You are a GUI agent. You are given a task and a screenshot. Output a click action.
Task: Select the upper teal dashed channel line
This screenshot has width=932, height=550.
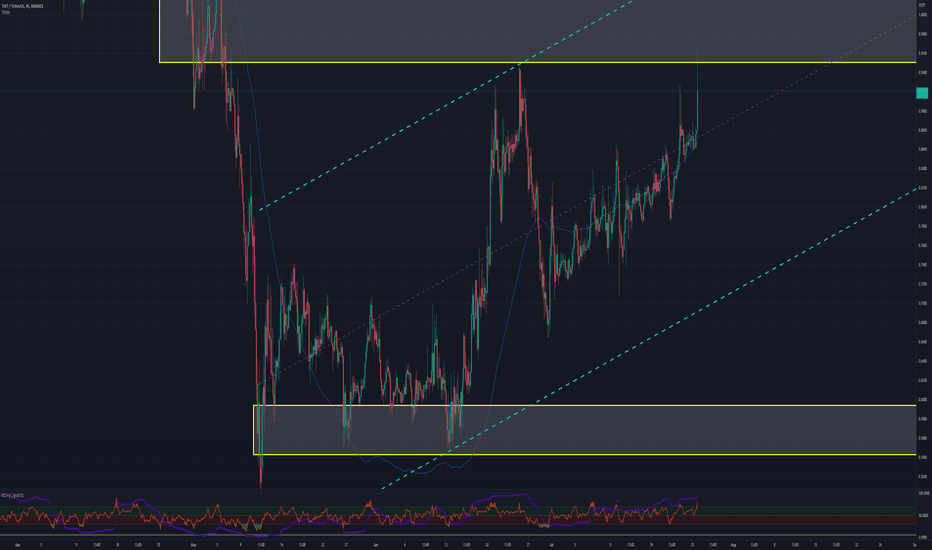[x=446, y=105]
